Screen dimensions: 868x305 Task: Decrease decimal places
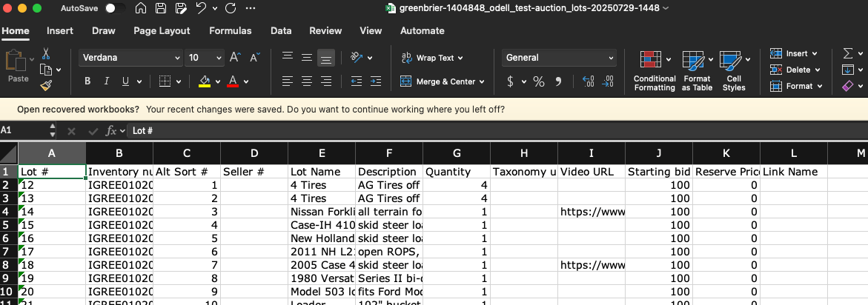click(607, 81)
